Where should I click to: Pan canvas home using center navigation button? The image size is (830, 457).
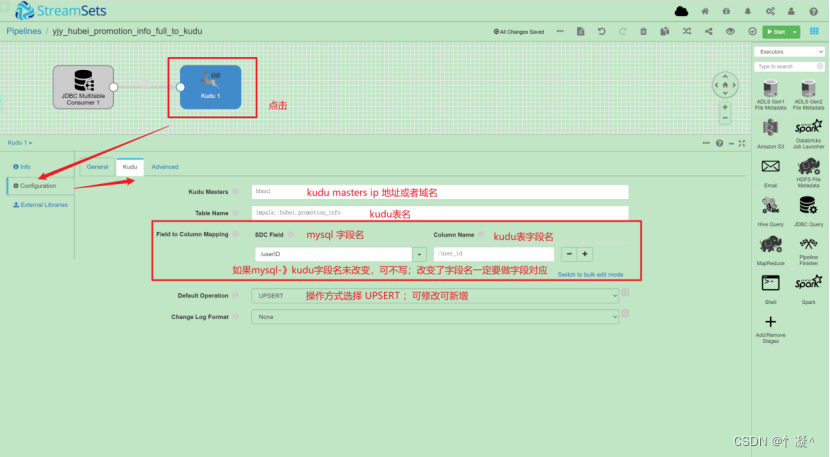tap(725, 85)
